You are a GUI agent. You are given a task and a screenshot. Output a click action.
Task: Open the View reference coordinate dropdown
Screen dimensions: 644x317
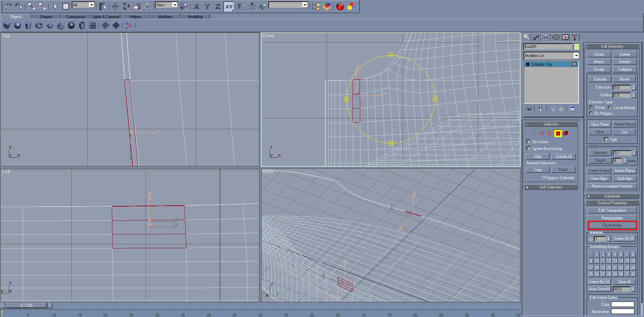pos(166,5)
